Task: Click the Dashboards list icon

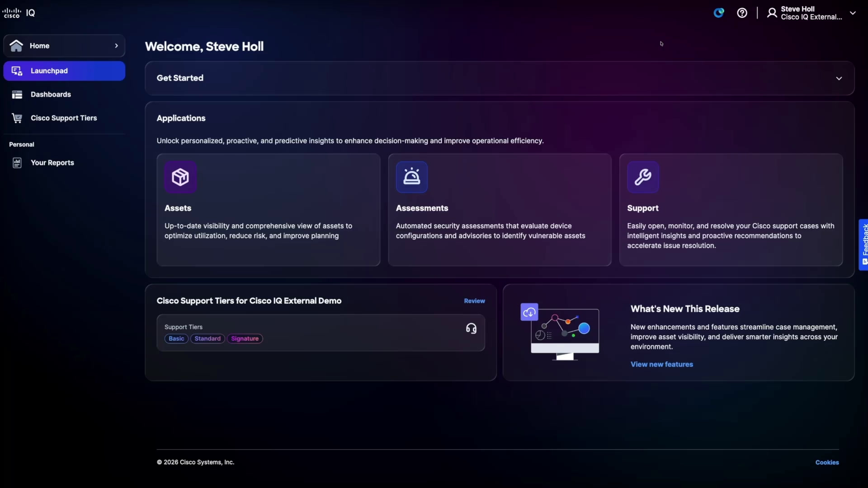Action: click(x=17, y=94)
